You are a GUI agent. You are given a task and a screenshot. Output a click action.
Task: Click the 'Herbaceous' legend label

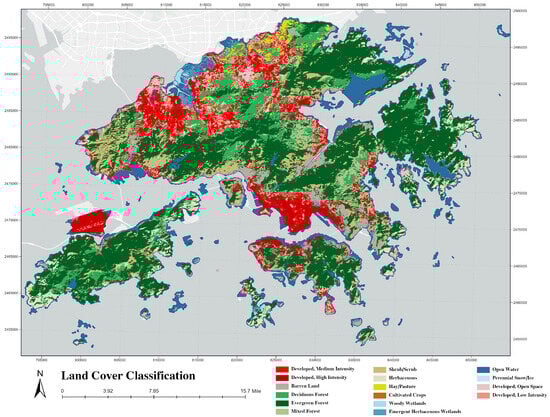[403, 378]
